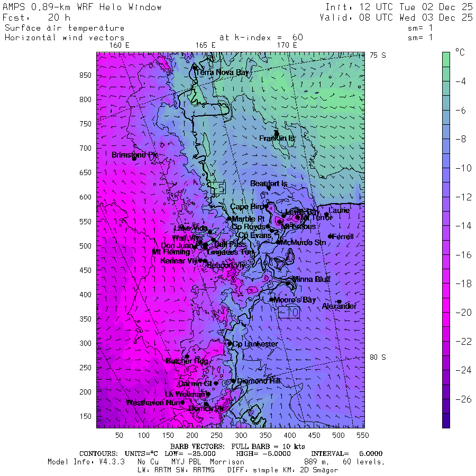Image resolution: width=476 pixels, height=476 pixels.
Task: Click the boxed "-10" contour label on the map
Action: (289, 313)
